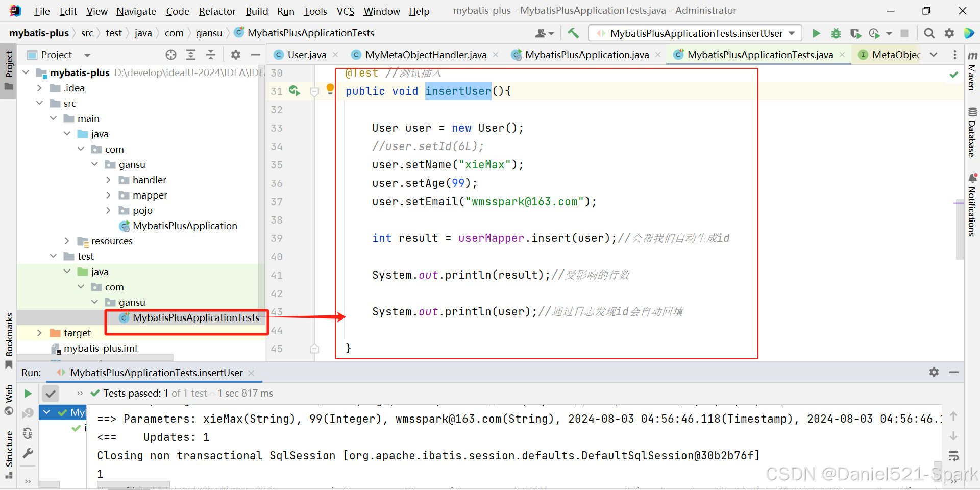980x490 pixels.
Task: Open editor tabs more options menu
Action: click(x=955, y=55)
